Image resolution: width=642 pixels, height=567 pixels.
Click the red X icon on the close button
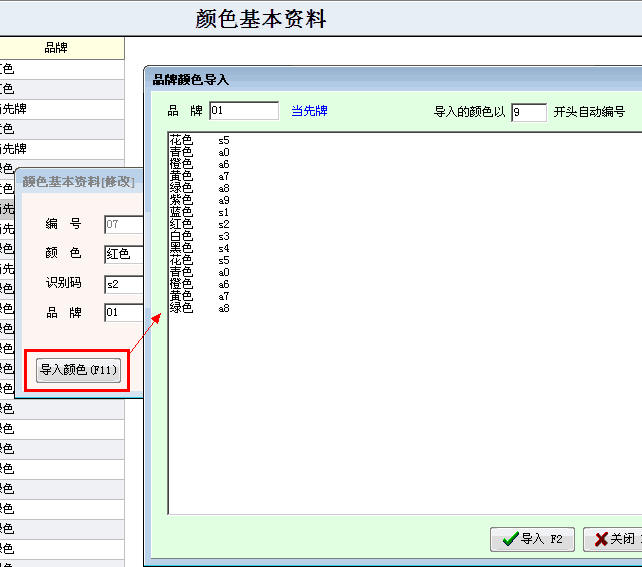click(x=601, y=540)
